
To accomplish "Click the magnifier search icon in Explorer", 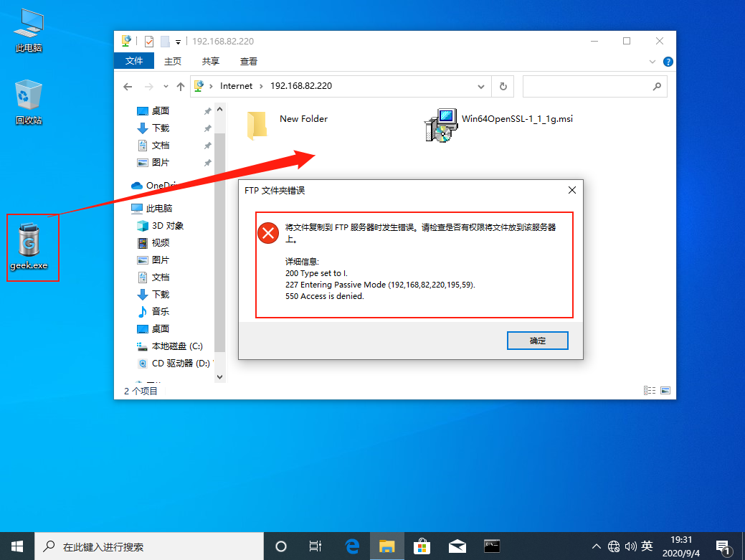I will pyautogui.click(x=657, y=87).
